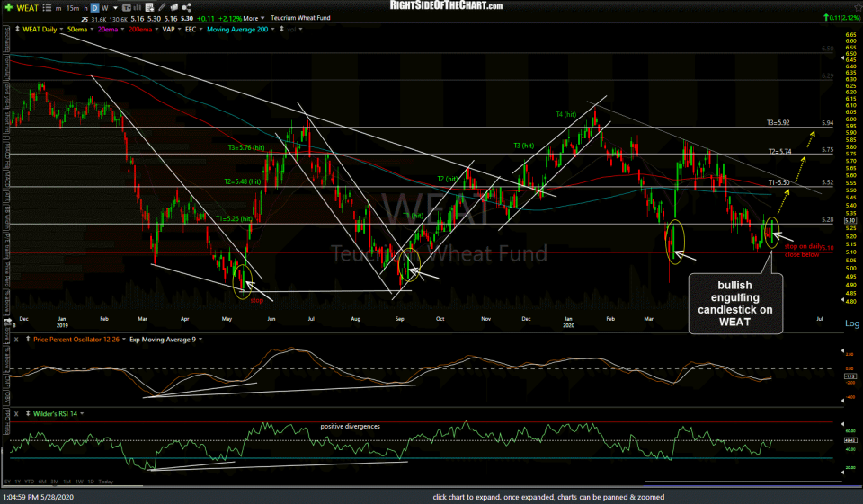Select the Today range tab

pos(106,482)
